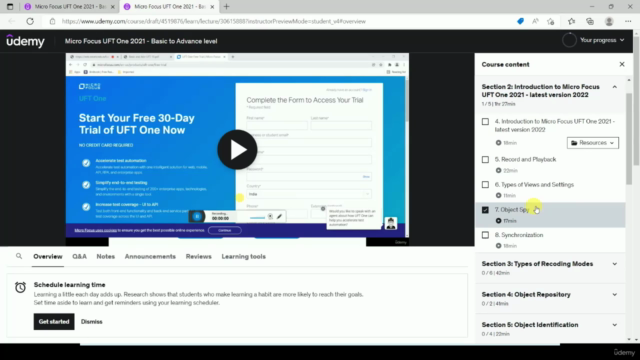The height and width of the screenshot is (360, 640).
Task: Select the Overview tab
Action: tap(48, 256)
